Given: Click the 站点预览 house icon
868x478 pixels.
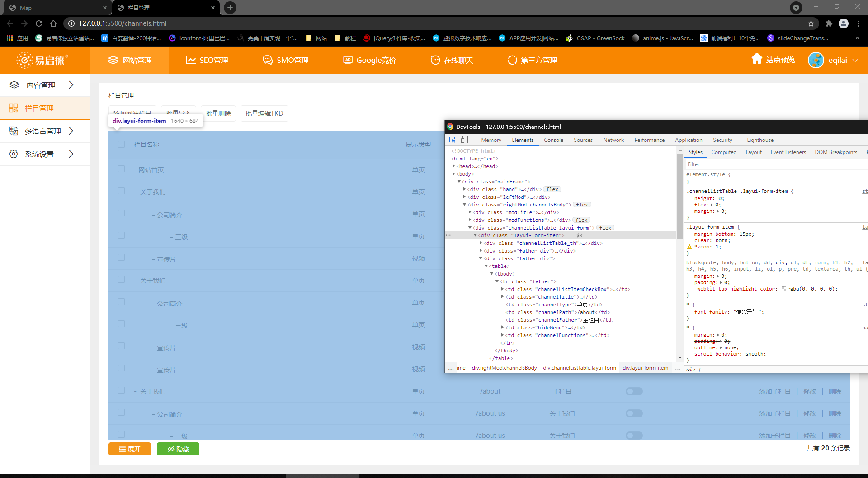Looking at the screenshot, I should coord(757,59).
